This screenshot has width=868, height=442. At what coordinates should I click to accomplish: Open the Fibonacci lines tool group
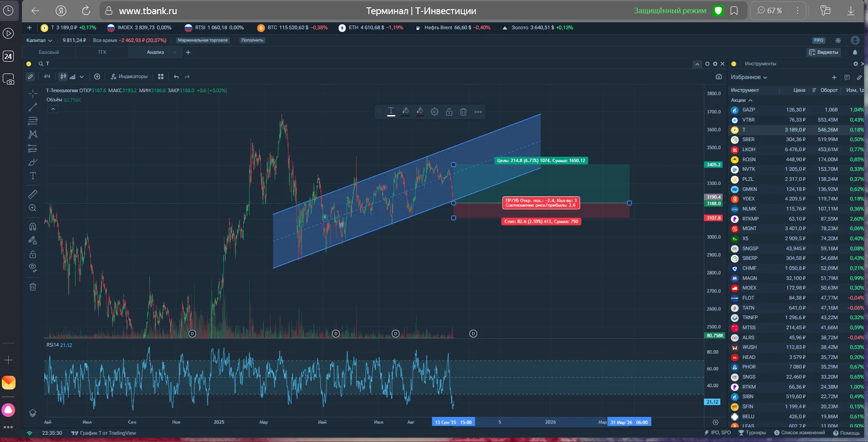tap(33, 121)
